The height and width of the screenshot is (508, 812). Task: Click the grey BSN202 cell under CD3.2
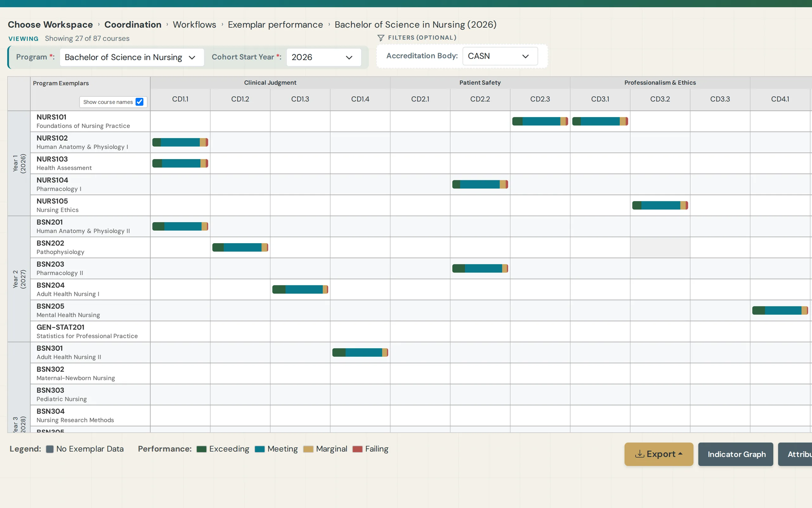[660, 247]
